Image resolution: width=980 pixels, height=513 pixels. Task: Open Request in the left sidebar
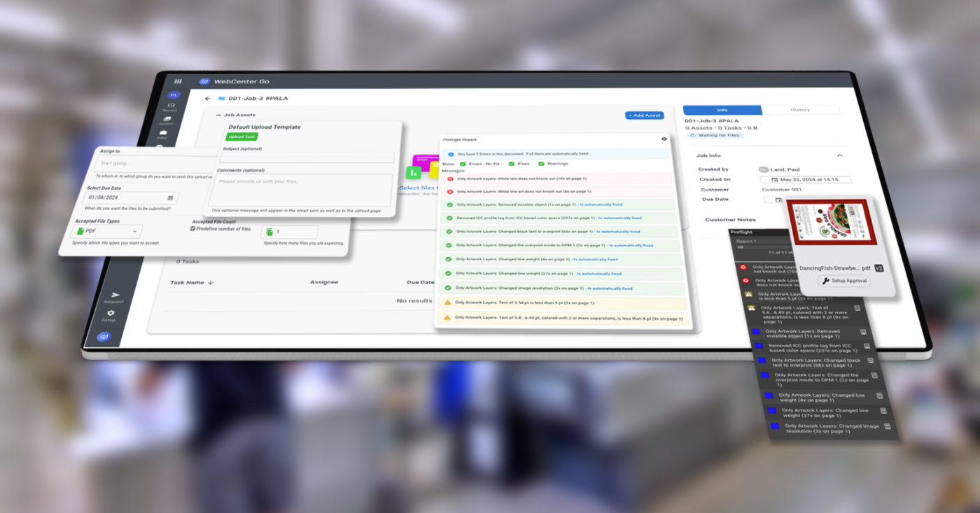click(x=115, y=297)
